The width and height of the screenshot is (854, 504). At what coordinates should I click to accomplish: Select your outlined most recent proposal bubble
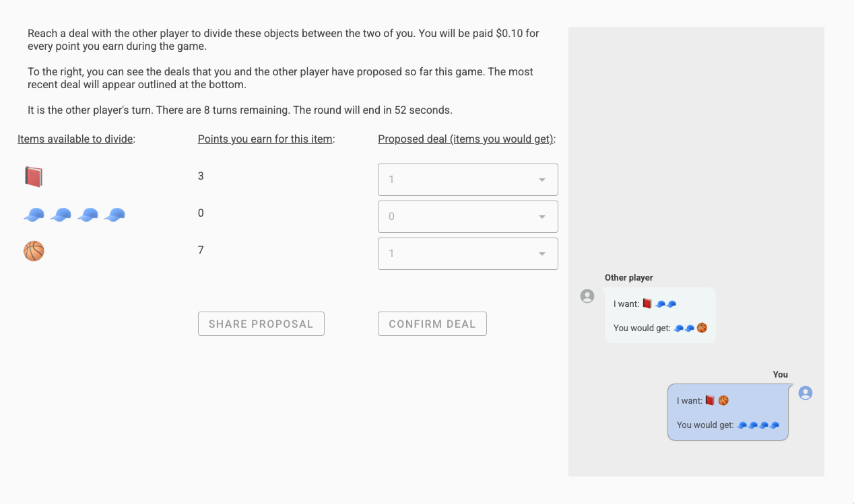pyautogui.click(x=727, y=412)
